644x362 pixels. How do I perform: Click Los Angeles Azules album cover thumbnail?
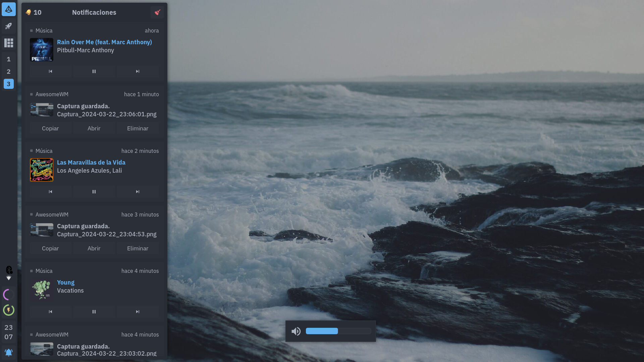[42, 170]
